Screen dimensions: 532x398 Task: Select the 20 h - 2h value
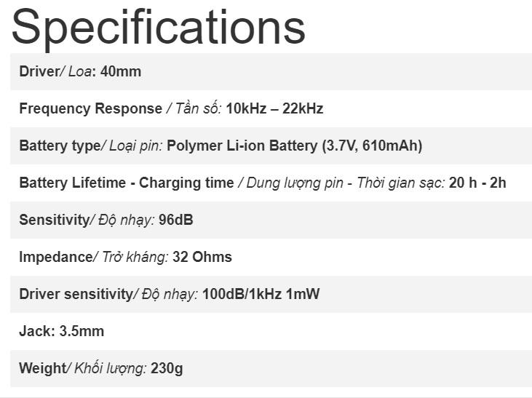point(477,183)
